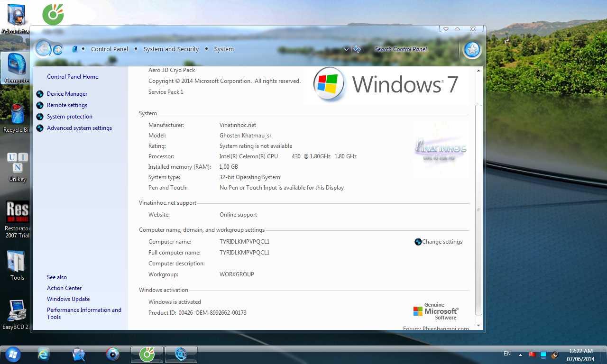Image resolution: width=607 pixels, height=364 pixels.
Task: Click the Change settings link
Action: pyautogui.click(x=442, y=242)
